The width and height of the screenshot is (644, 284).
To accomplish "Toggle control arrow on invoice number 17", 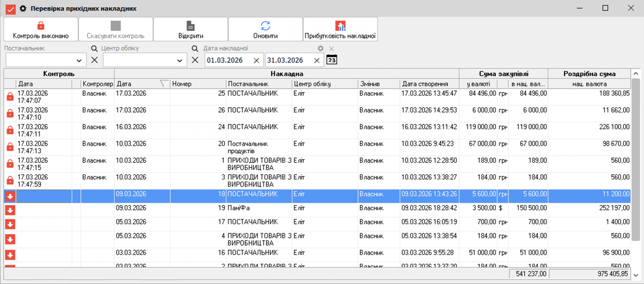I will tap(10, 224).
